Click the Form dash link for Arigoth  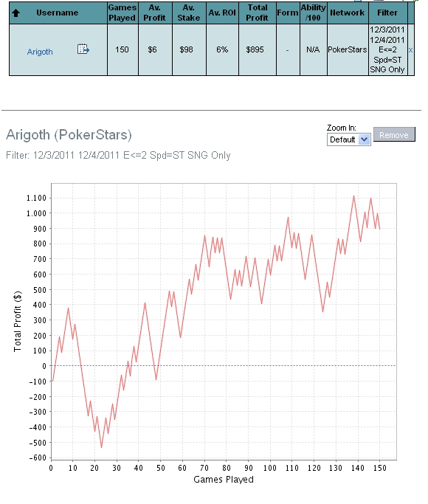(287, 50)
